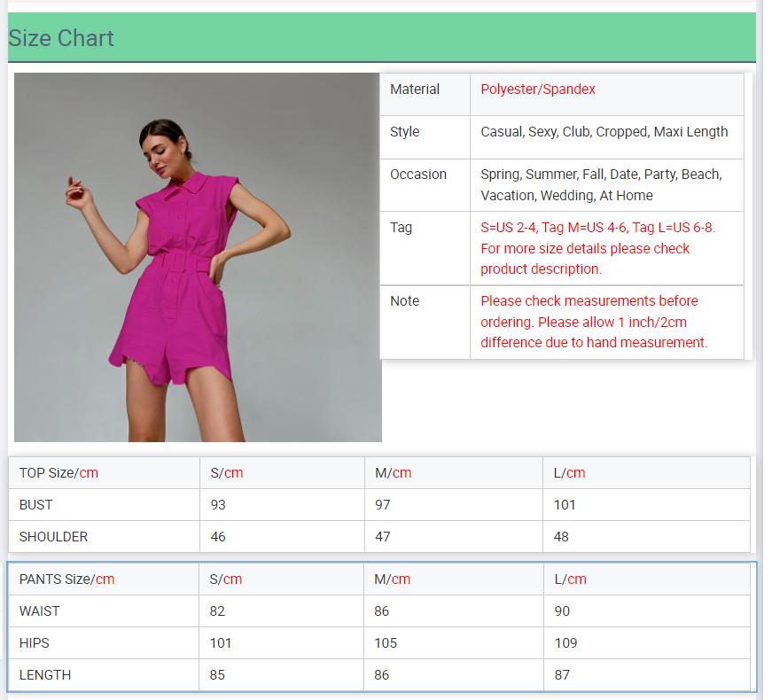Viewport: 772px width, 700px height.
Task: Click the BUST row label
Action: [x=36, y=505]
